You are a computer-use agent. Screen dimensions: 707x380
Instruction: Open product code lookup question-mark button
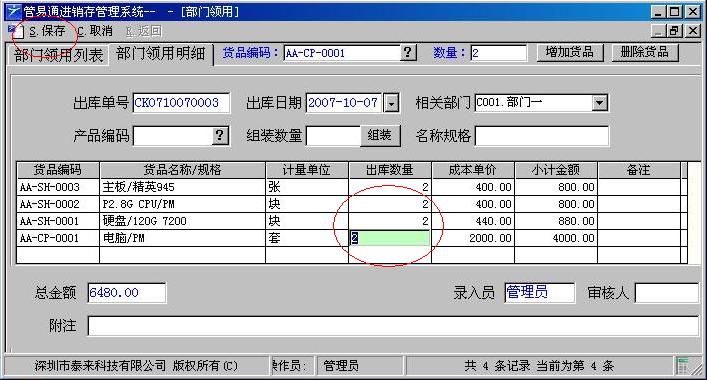(x=408, y=53)
